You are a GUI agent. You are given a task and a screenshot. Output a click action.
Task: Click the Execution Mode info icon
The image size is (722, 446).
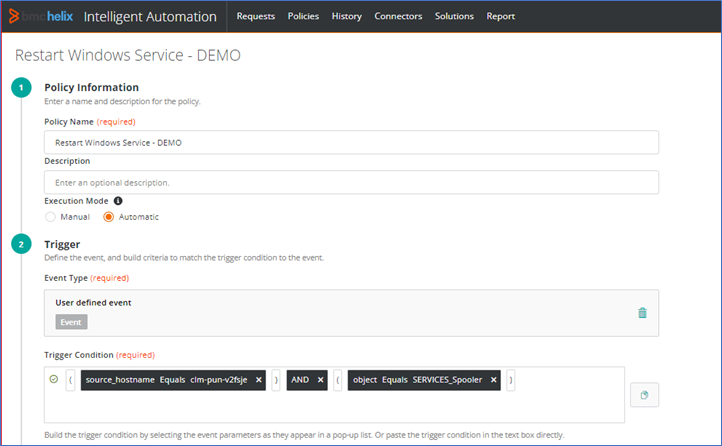(x=118, y=201)
